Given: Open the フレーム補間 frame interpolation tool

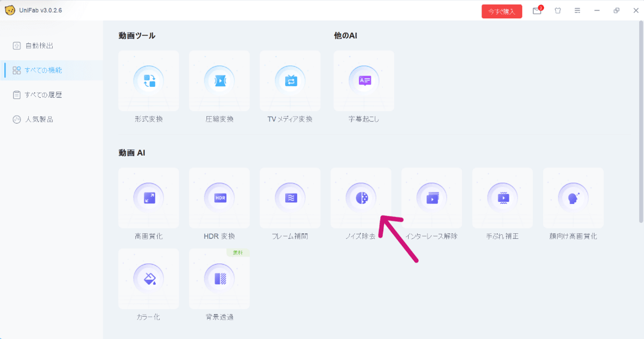Looking at the screenshot, I should [x=290, y=199].
